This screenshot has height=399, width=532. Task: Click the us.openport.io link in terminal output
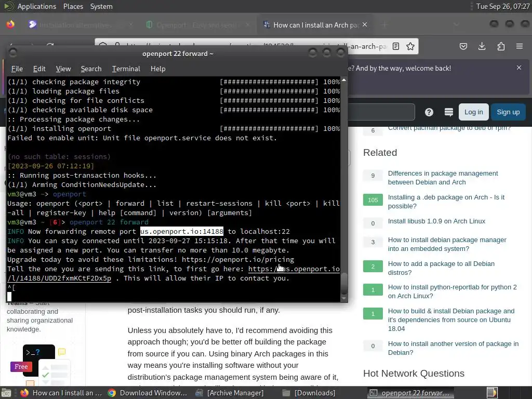tap(294, 269)
